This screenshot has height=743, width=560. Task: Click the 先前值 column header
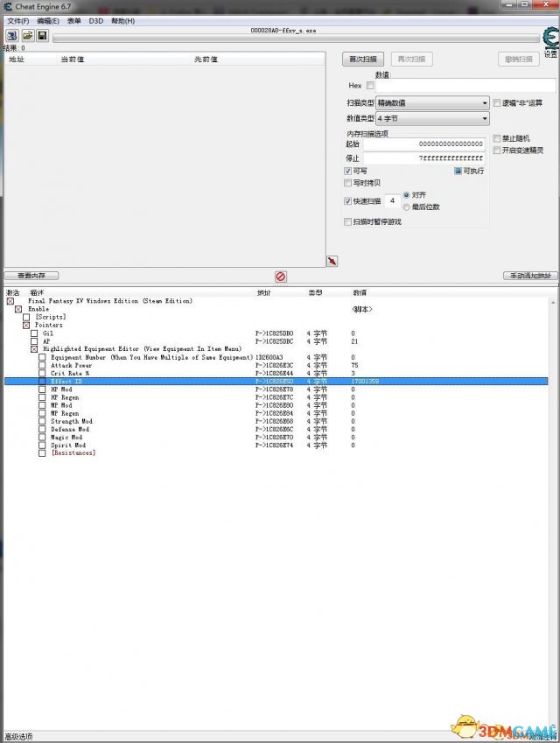click(x=206, y=60)
